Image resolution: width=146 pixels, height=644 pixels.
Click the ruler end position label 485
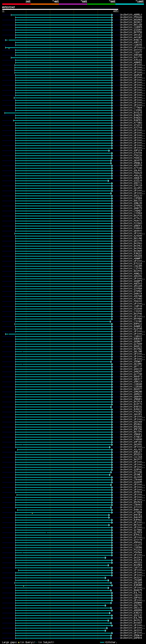[x=115, y=11]
